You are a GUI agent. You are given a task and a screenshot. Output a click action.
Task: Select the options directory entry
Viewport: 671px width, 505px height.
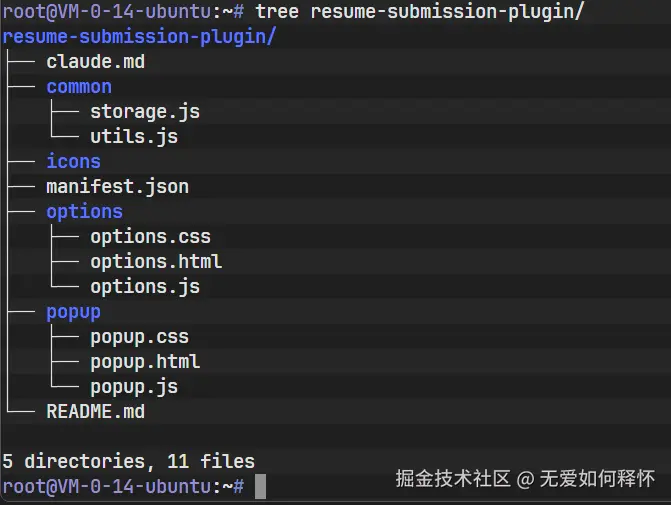[x=84, y=211]
